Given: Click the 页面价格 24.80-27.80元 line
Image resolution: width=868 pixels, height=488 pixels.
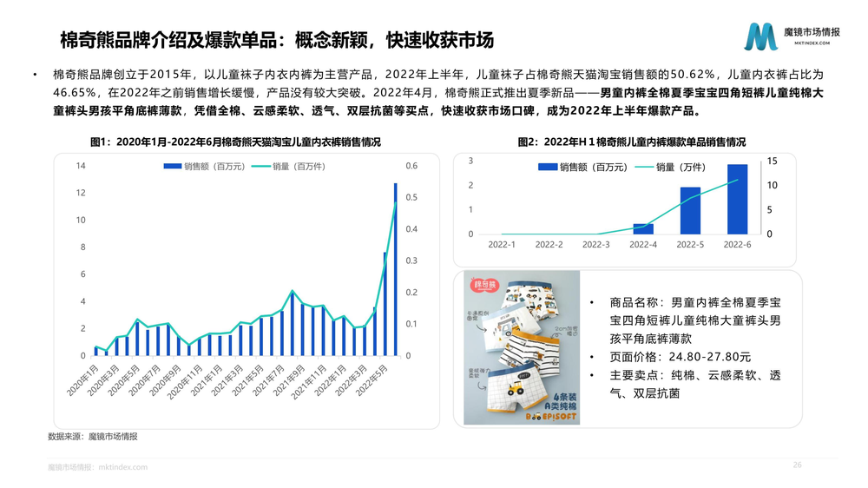Looking at the screenshot, I should (681, 357).
